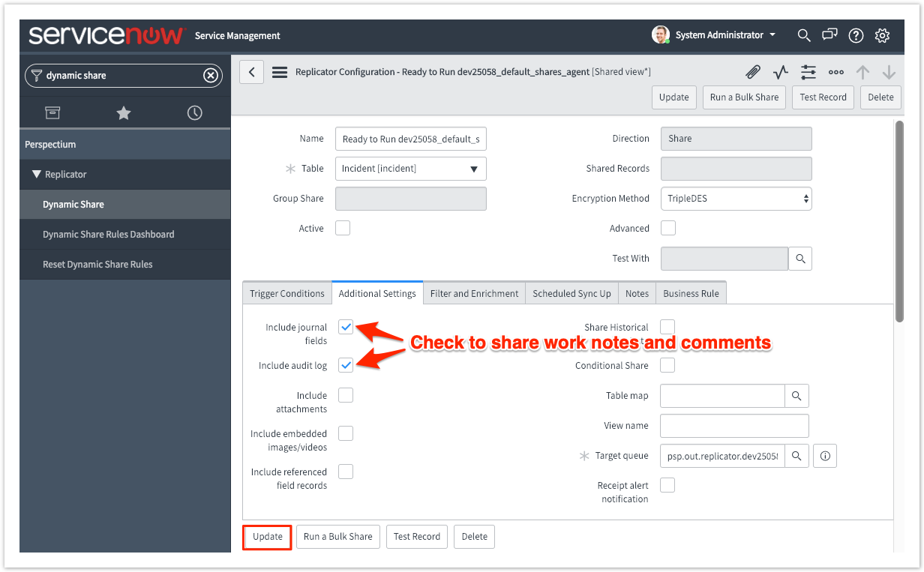Screen dimensions: 924x572
Task: Click top Run a Bulk Share button
Action: tap(744, 97)
